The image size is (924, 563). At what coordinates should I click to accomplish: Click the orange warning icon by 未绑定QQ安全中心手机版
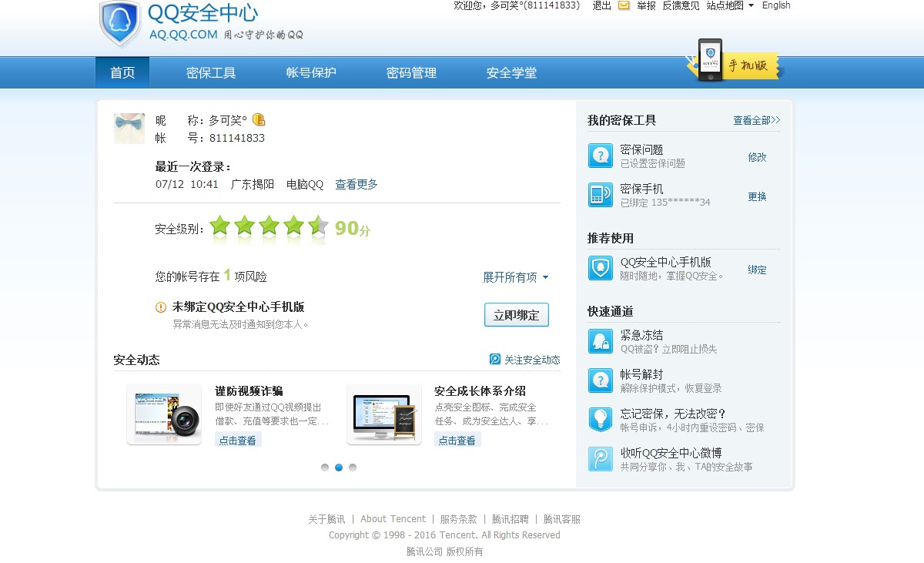tap(161, 307)
